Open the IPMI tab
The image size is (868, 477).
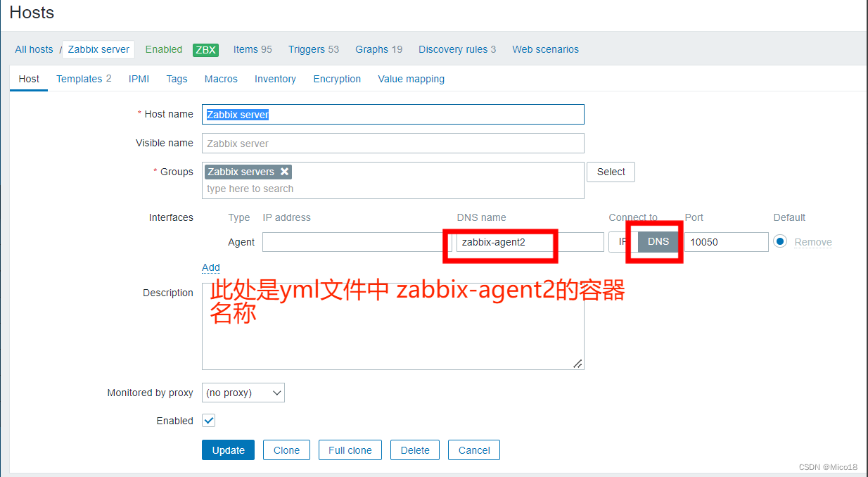point(139,79)
